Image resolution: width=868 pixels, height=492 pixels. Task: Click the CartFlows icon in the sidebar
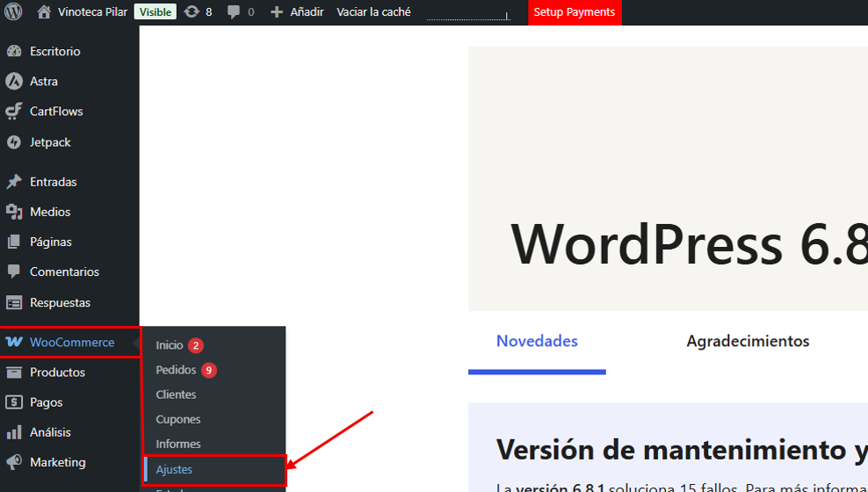tap(14, 112)
